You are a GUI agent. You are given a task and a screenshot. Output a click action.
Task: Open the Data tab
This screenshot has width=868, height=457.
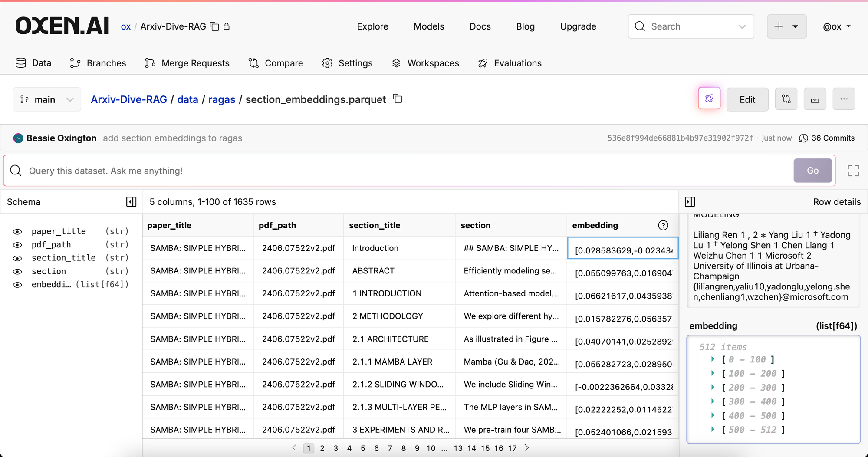coord(33,63)
